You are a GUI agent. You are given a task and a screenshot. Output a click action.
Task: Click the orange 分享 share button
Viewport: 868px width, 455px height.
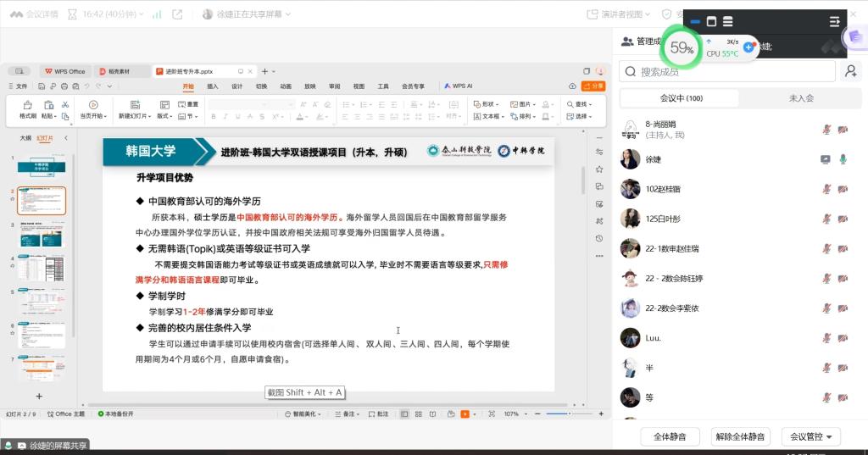tap(593, 86)
